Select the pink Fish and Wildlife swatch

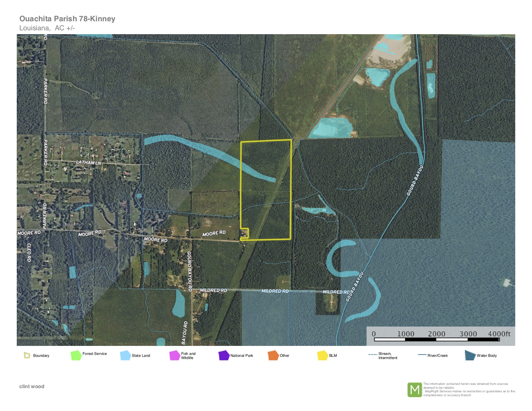[x=175, y=355]
